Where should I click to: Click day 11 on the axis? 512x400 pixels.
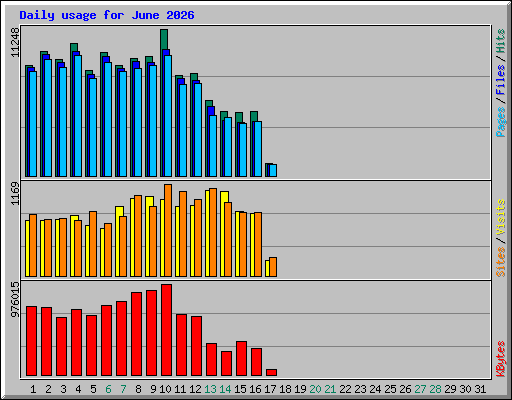pyautogui.click(x=180, y=389)
